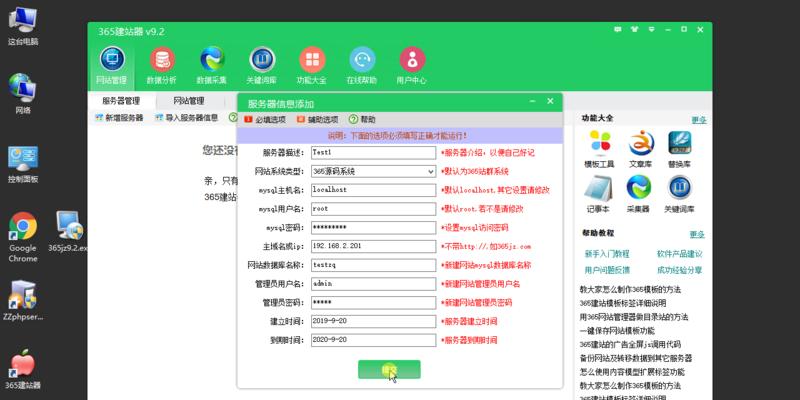
Task: Click the mysql主机名 field containing localhost
Action: pos(373,190)
